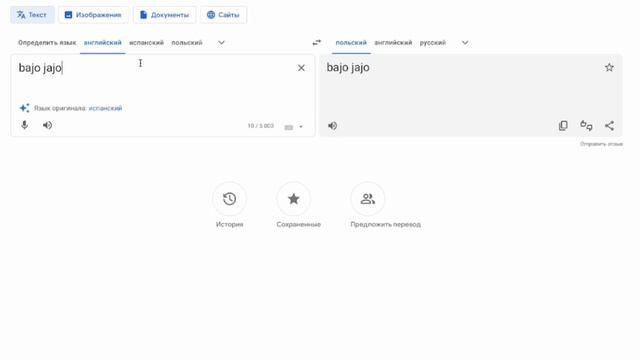Open the virtual keyboard icon

[x=289, y=127]
